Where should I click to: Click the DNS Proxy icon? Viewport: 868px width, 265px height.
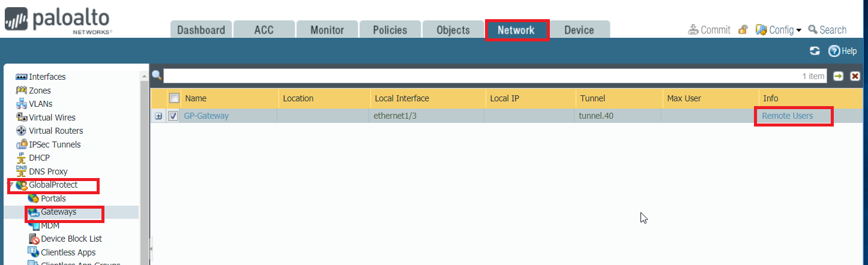[22, 171]
